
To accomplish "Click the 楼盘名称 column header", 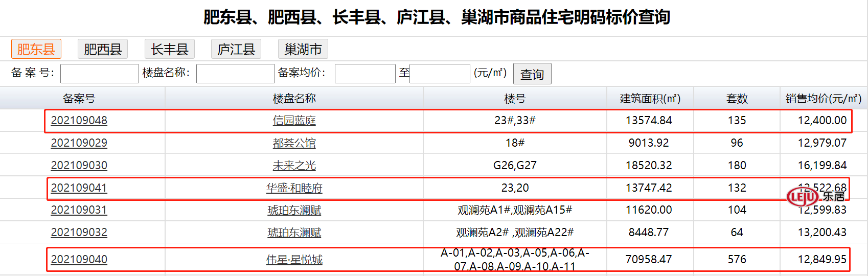I will (294, 99).
